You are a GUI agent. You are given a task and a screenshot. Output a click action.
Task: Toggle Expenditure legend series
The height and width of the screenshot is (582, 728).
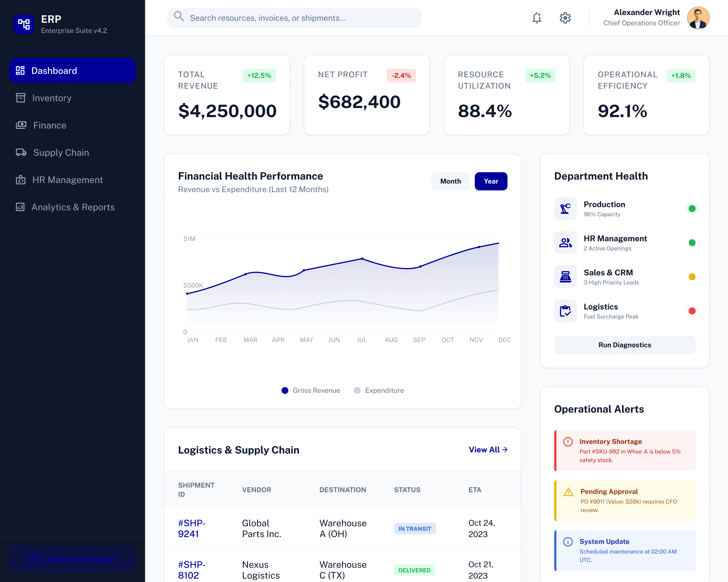[379, 390]
